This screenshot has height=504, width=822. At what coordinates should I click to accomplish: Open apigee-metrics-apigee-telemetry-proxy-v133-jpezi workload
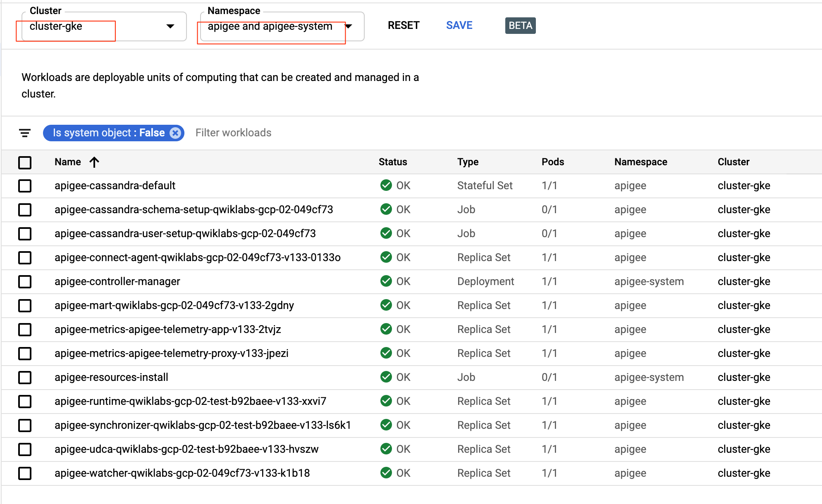point(172,353)
